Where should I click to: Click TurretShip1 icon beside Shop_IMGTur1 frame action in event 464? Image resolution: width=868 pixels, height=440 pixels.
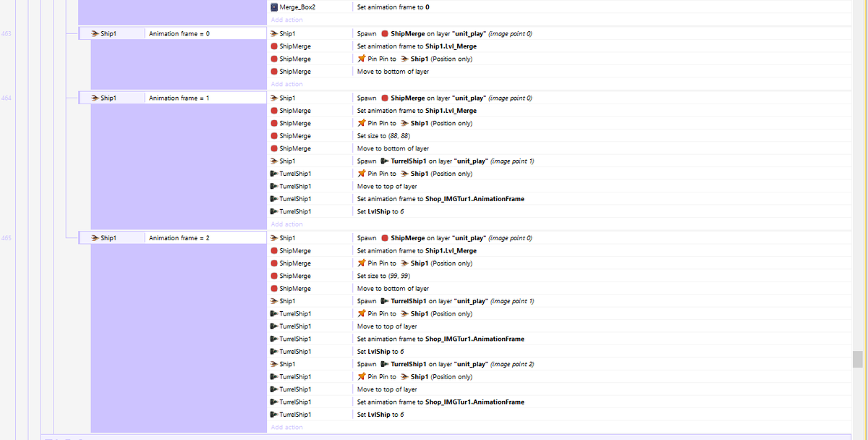click(x=274, y=199)
